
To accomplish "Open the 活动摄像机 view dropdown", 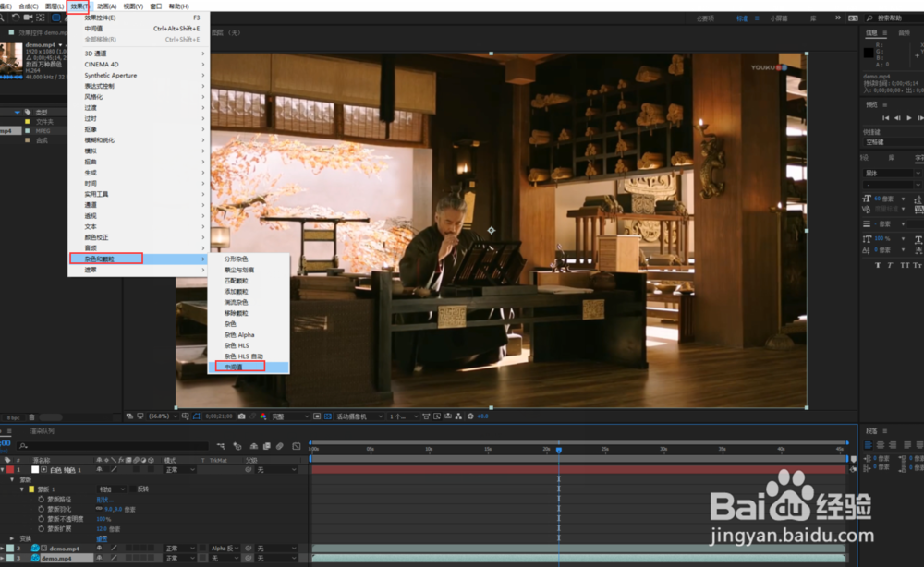I will click(359, 416).
